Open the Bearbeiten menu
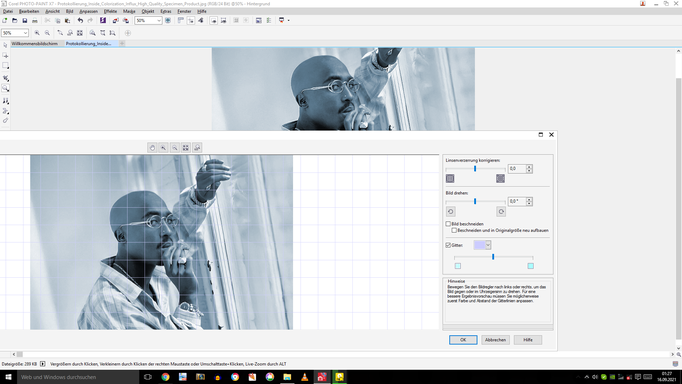Image resolution: width=682 pixels, height=384 pixels. coord(29,11)
